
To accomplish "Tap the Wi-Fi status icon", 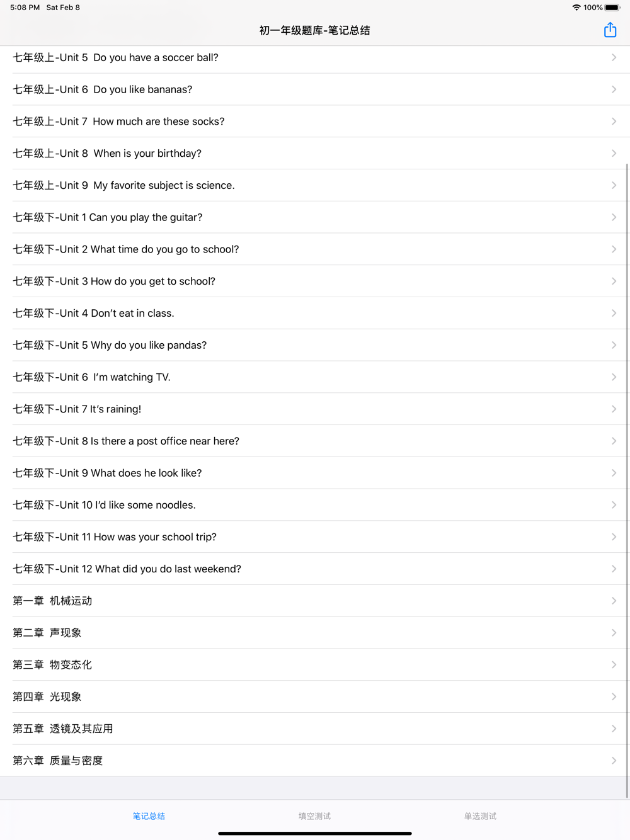I will (x=576, y=8).
